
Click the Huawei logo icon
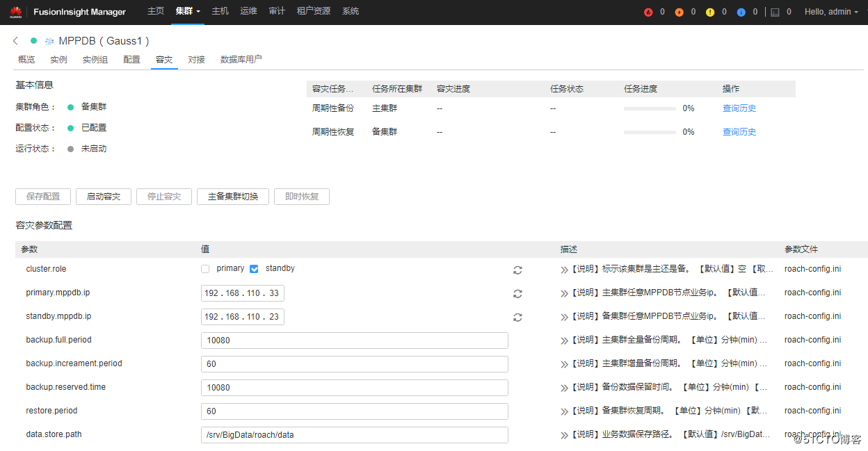point(15,12)
